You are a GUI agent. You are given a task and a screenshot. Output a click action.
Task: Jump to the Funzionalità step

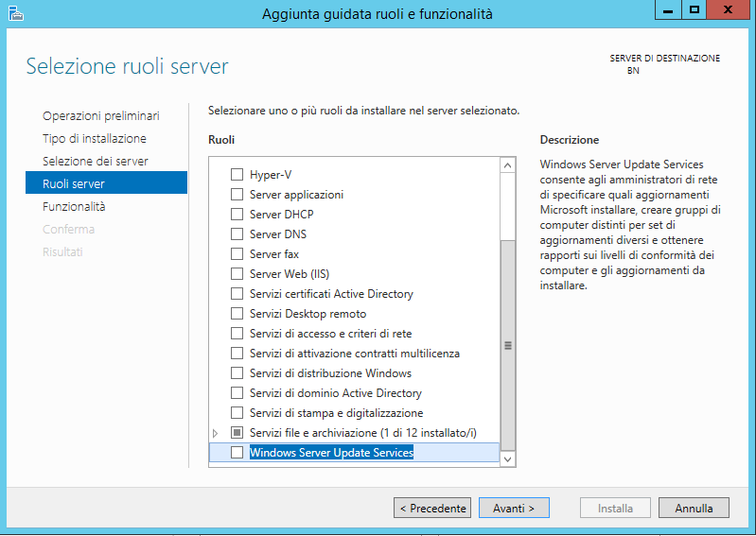(74, 207)
